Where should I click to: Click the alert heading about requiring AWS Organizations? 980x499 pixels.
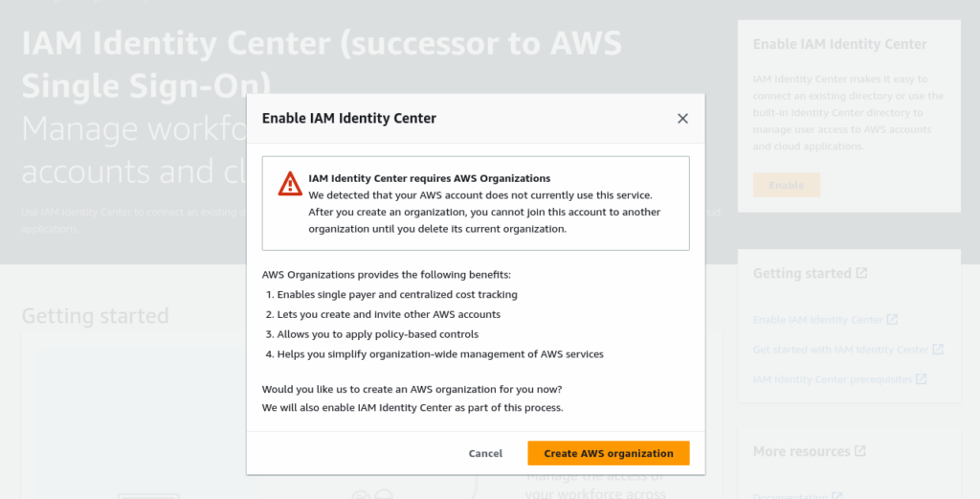tap(429, 178)
